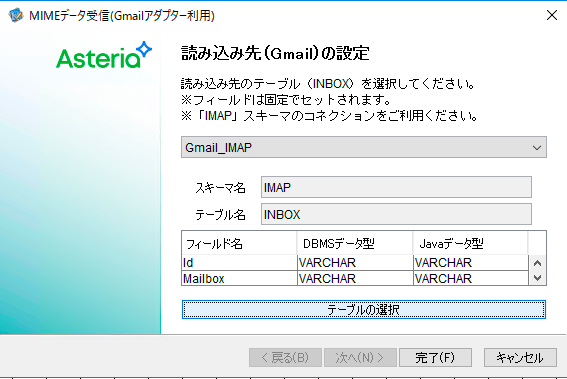Click the field table's scroll down arrow
This screenshot has height=379, width=567.
point(537,278)
